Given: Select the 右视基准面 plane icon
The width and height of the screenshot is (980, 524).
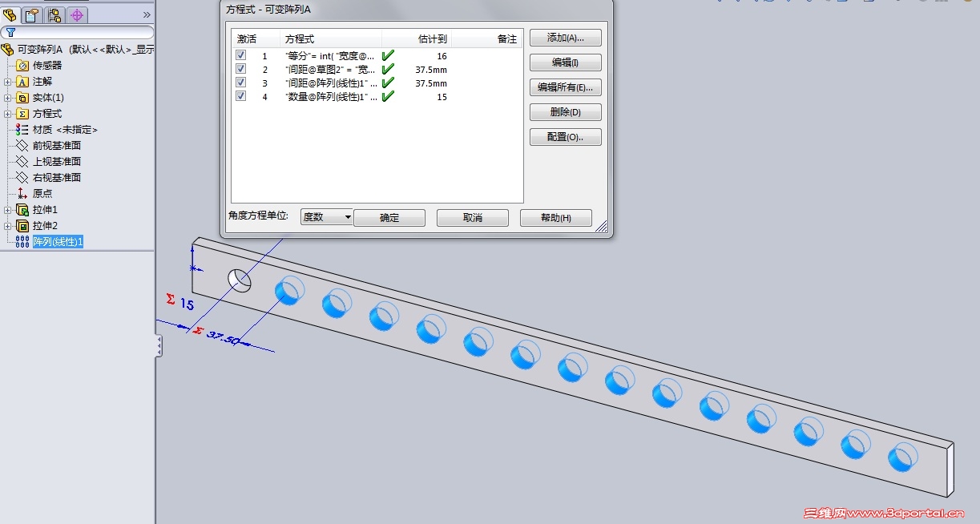Looking at the screenshot, I should click(22, 178).
